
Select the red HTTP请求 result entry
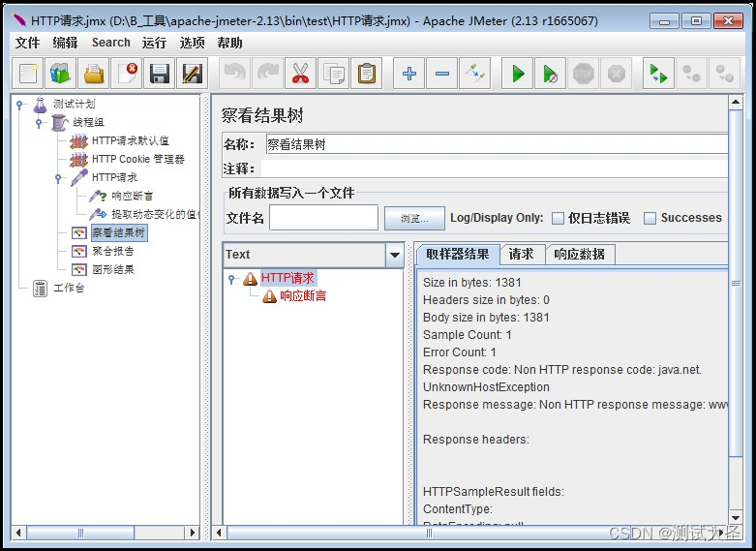287,278
